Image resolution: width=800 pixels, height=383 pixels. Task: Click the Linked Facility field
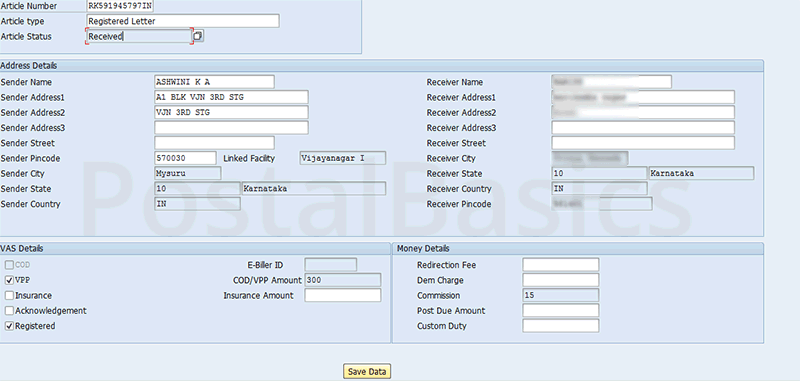342,158
